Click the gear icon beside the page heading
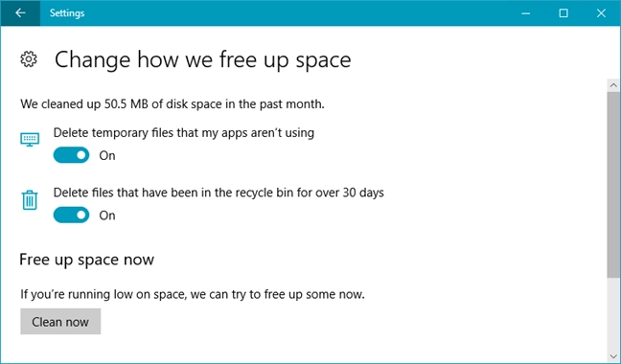Viewport: 621px width, 364px height. pos(29,59)
